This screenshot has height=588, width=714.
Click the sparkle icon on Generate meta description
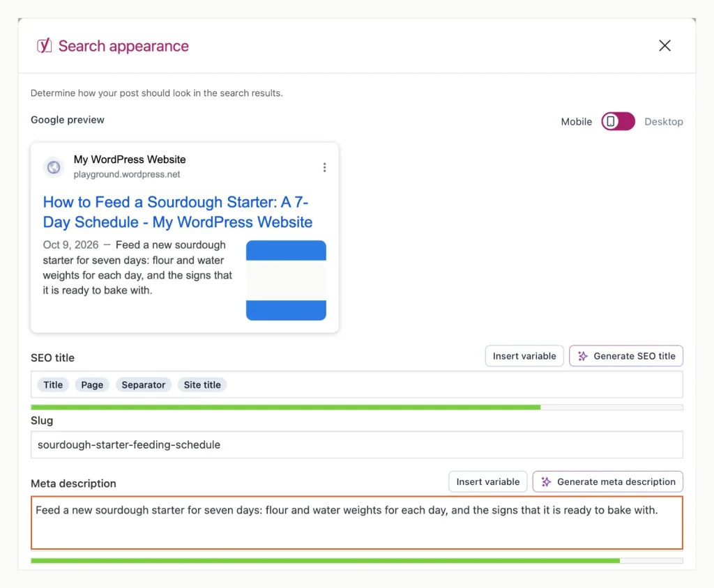coord(546,481)
